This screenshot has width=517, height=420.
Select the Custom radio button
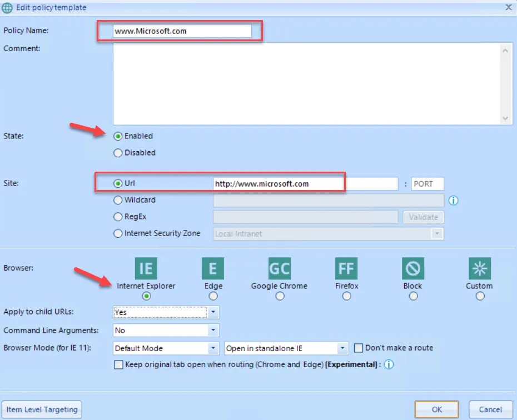tap(480, 296)
